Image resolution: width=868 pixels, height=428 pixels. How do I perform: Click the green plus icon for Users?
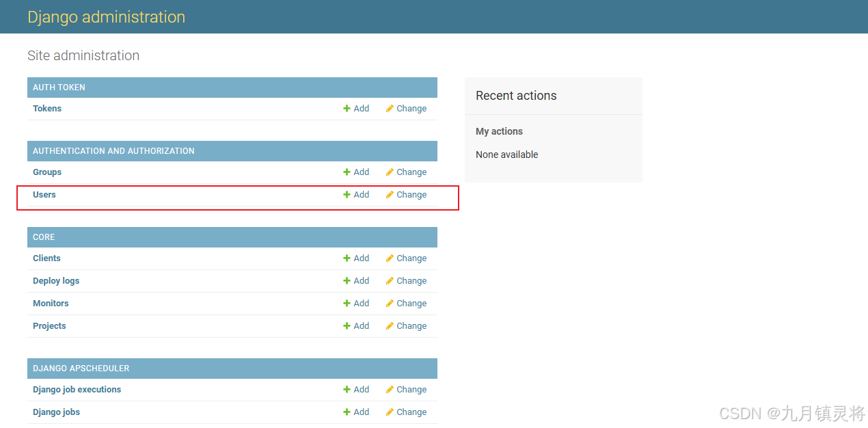[x=347, y=195]
